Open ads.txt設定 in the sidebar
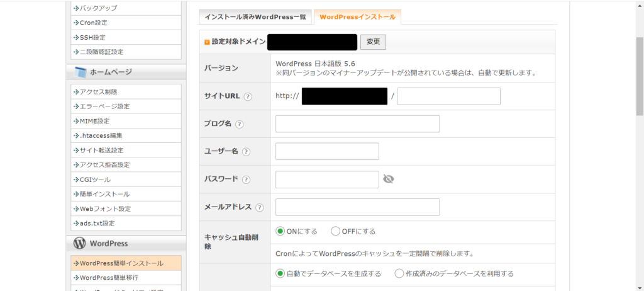644x291 pixels. click(126, 224)
